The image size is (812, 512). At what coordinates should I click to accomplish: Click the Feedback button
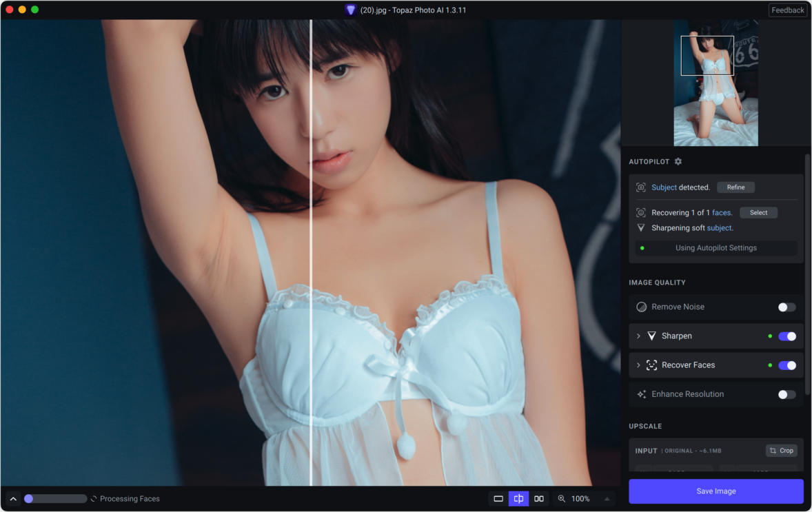click(x=787, y=10)
